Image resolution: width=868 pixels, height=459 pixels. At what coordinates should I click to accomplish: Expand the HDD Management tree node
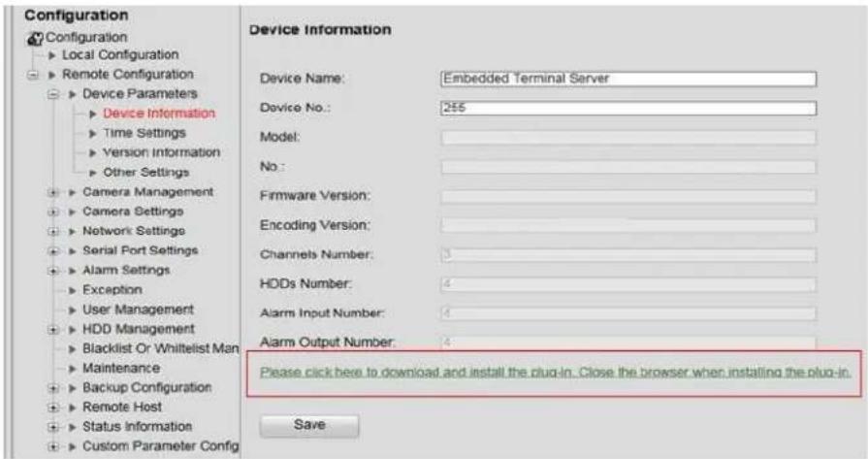53,329
